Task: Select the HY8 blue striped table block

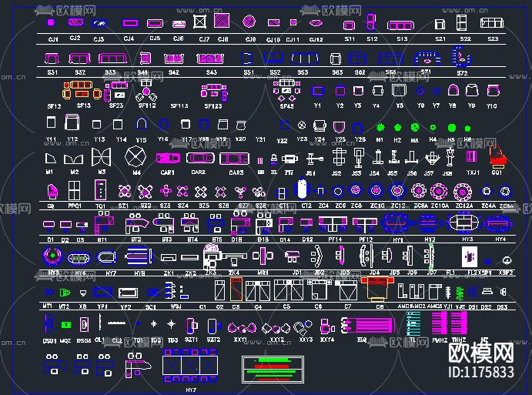Action: point(139,256)
